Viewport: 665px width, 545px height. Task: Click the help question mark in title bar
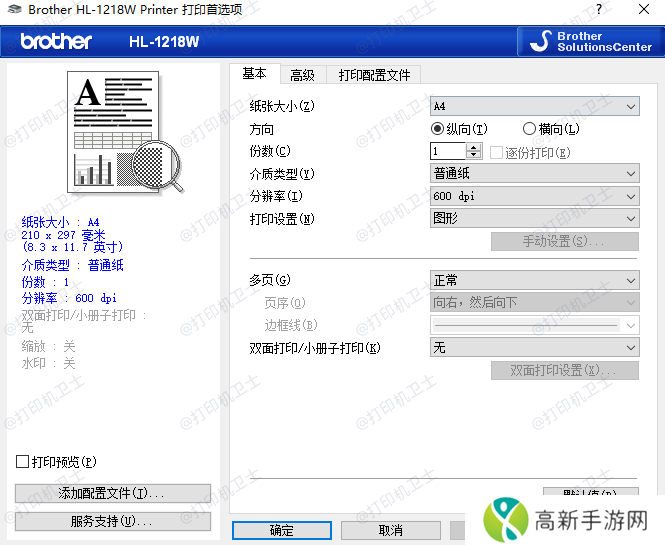(x=598, y=9)
